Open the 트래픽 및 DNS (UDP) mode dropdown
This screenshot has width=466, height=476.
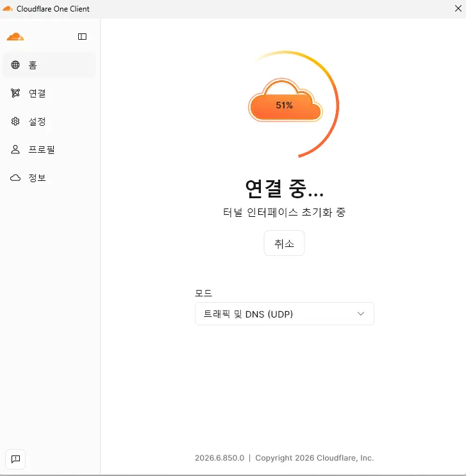pos(284,314)
